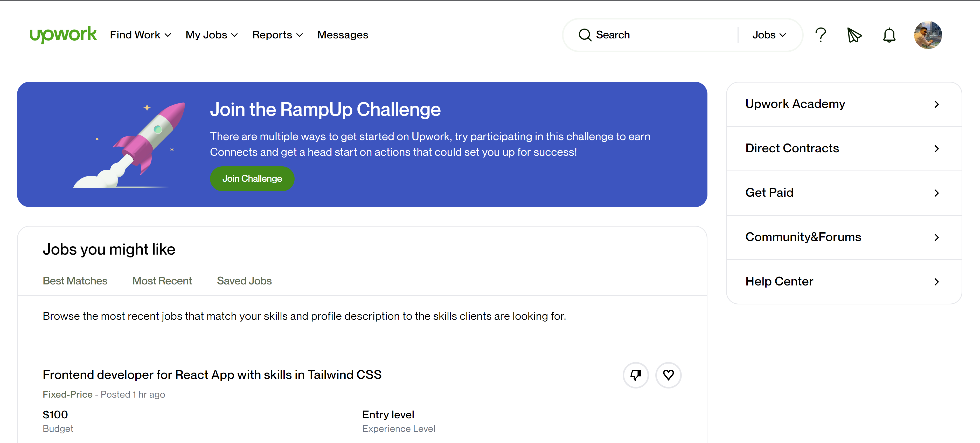Open notifications via the bell icon
The image size is (980, 443).
[x=889, y=35]
